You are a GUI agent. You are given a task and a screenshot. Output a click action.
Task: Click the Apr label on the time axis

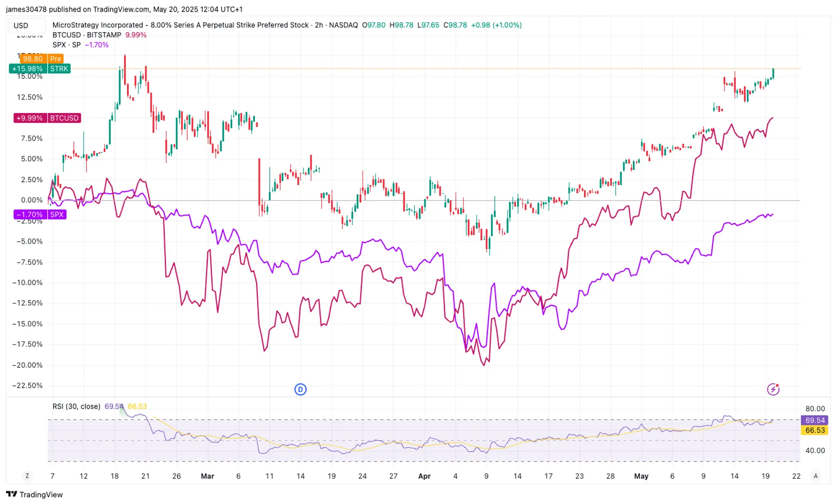click(424, 476)
